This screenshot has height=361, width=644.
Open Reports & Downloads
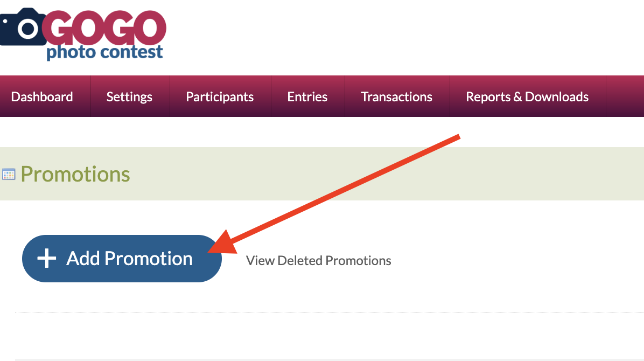(x=527, y=96)
